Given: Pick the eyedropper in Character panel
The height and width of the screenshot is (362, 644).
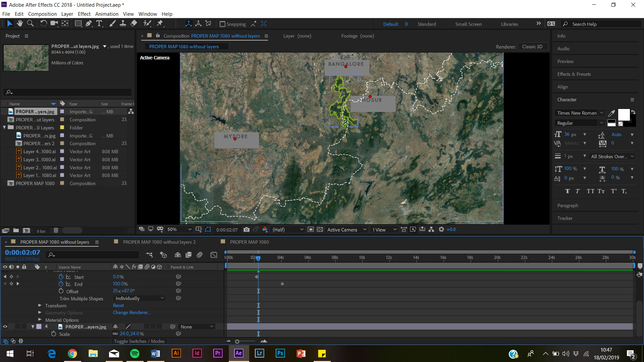Looking at the screenshot, I should click(611, 113).
